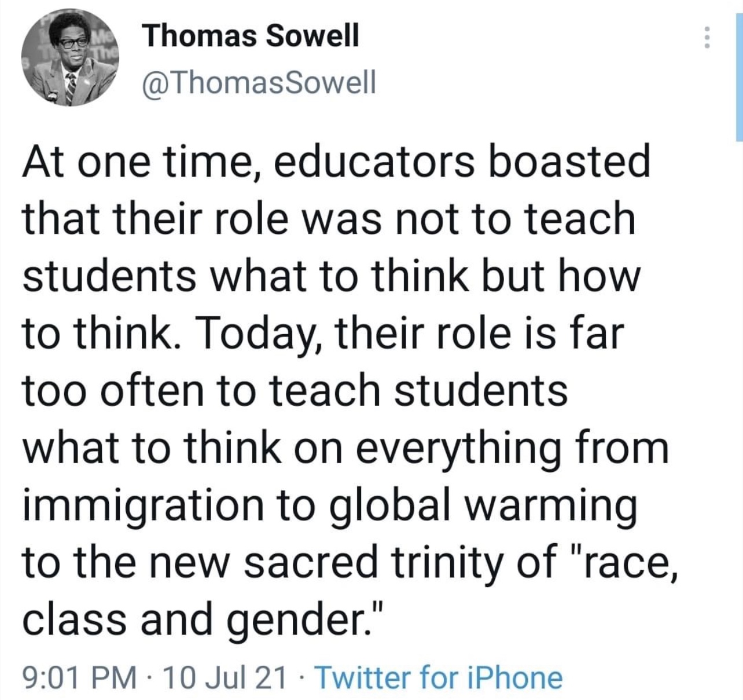Click the line "students what to think but how"
This screenshot has height=700, width=743.
332,276
